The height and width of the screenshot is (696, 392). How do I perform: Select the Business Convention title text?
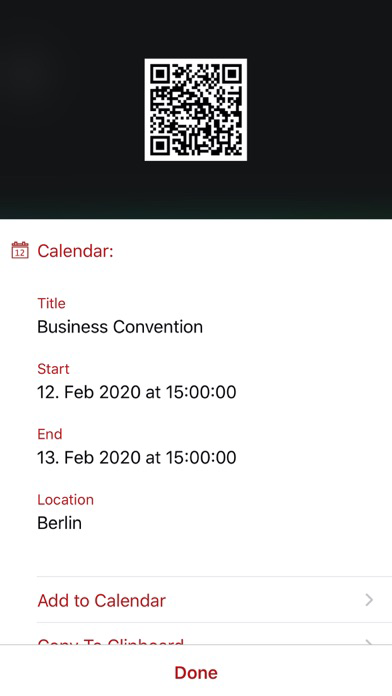coord(120,327)
